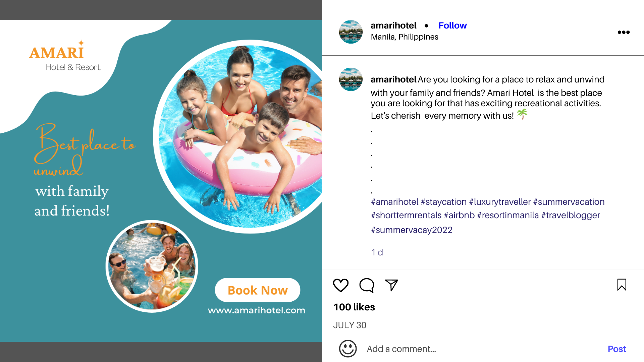View who liked via 100 likes
This screenshot has width=644, height=362.
(354, 307)
